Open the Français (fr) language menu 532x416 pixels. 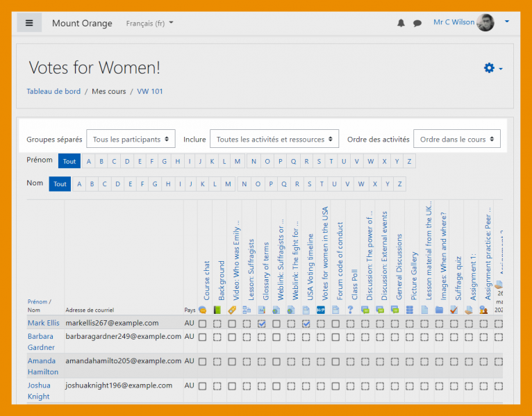point(149,24)
